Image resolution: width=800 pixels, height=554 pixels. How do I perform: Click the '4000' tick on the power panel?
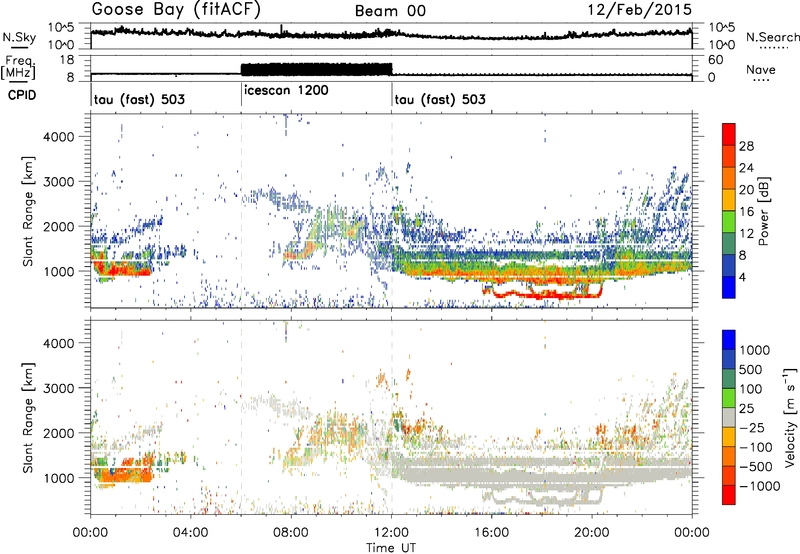(58, 137)
